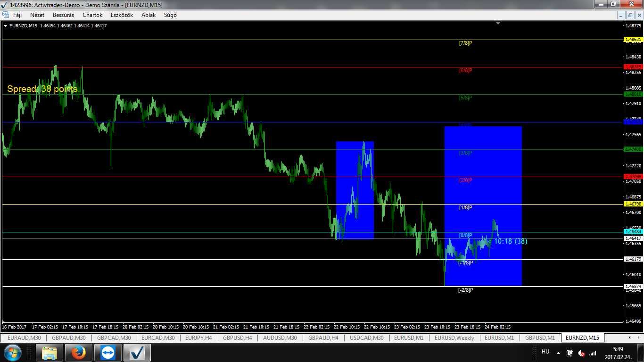644x362 pixels.
Task: Open Windows Explorer folder icon
Action: coord(50,352)
